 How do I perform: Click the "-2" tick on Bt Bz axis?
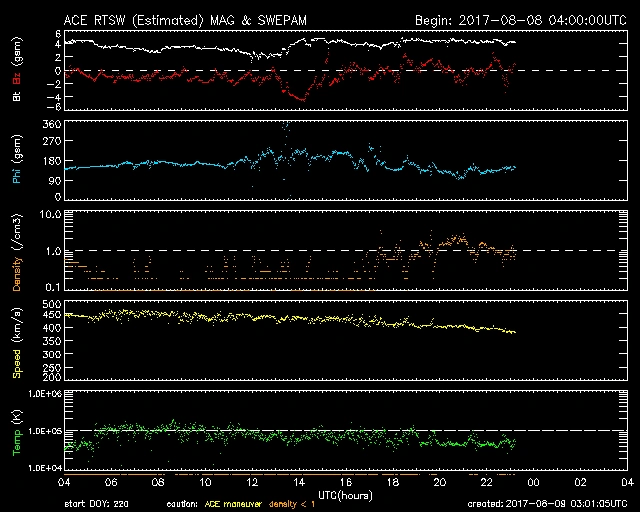tap(54, 84)
